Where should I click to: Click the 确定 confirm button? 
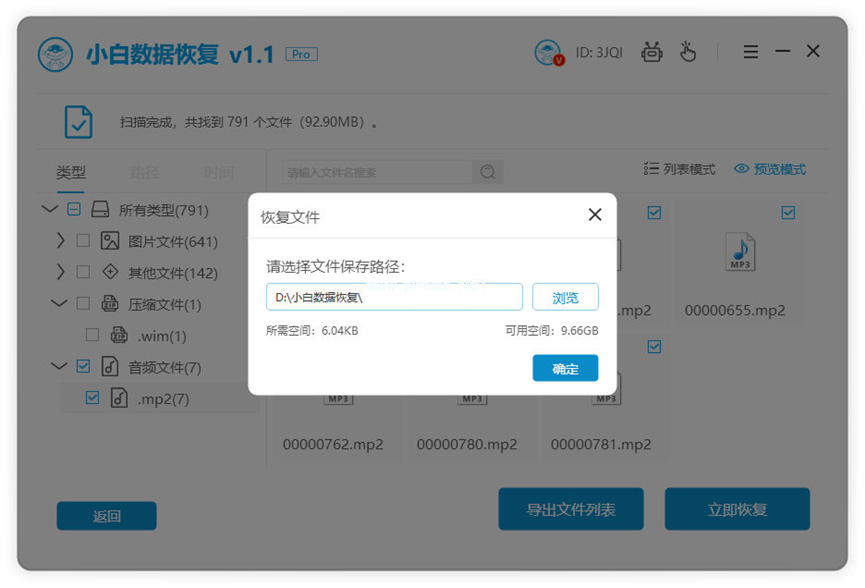[x=565, y=368]
